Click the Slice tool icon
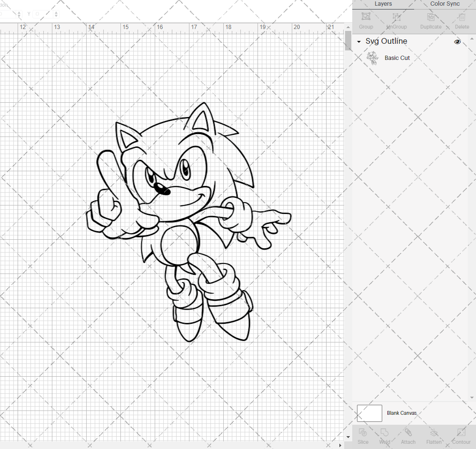The height and width of the screenshot is (449, 476). point(363,432)
